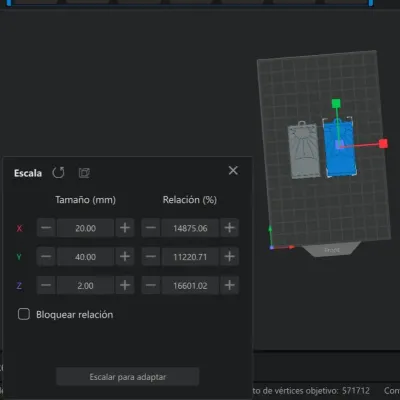400x400 pixels.
Task: Decrease Z size with the minus button
Action: pyautogui.click(x=46, y=285)
